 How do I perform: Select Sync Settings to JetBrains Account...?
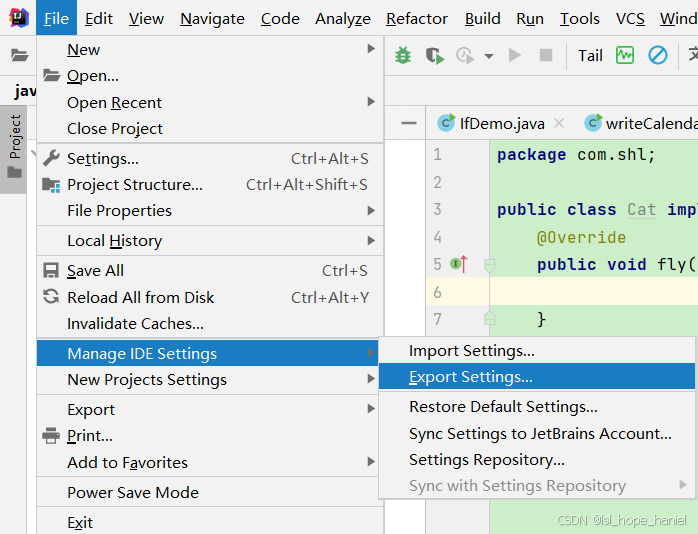pos(537,433)
